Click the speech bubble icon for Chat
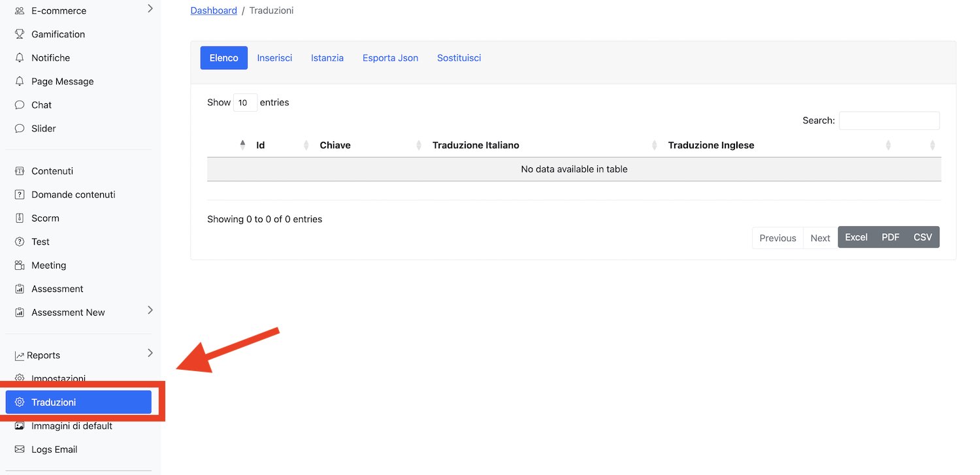Viewport: 980px width, 475px height. (20, 105)
